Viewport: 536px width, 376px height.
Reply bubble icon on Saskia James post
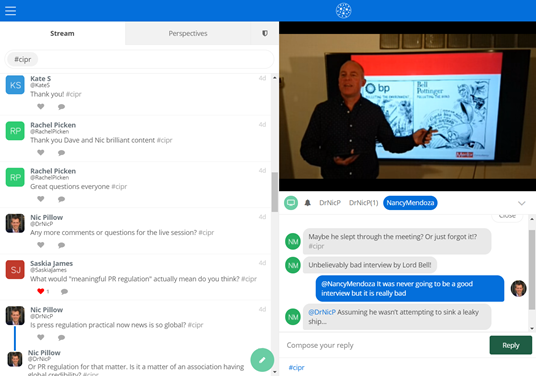pos(64,292)
